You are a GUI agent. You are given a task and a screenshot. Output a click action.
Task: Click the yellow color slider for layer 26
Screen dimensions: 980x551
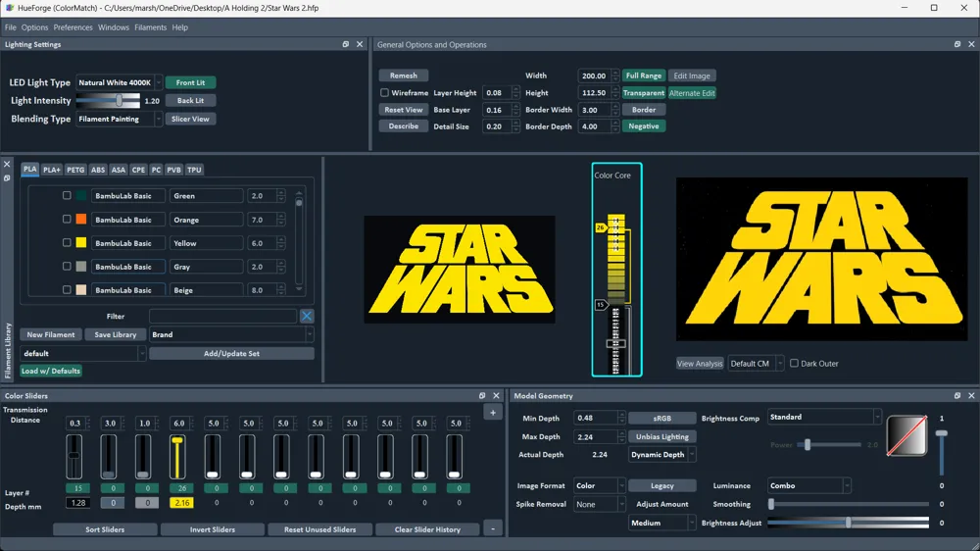[178, 458]
